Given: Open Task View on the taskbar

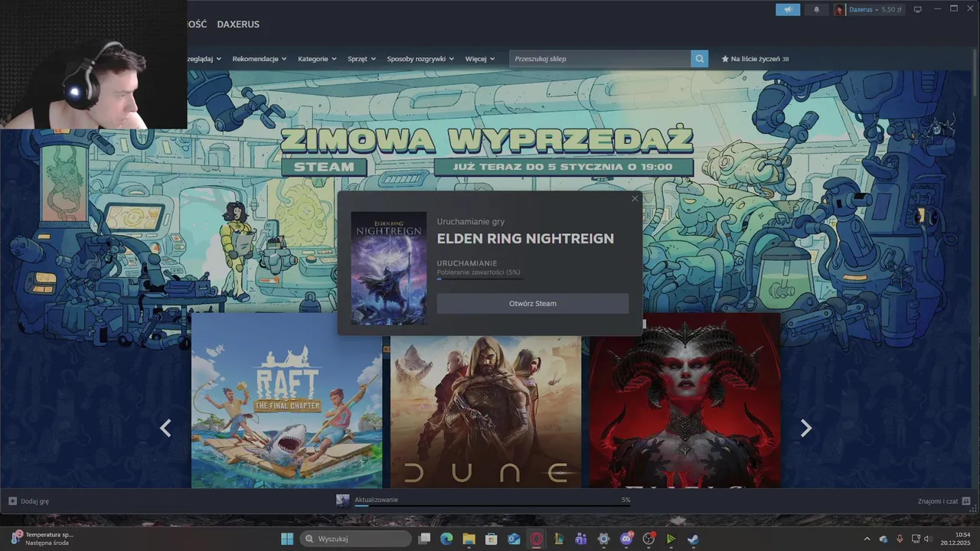Looking at the screenshot, I should tap(424, 539).
